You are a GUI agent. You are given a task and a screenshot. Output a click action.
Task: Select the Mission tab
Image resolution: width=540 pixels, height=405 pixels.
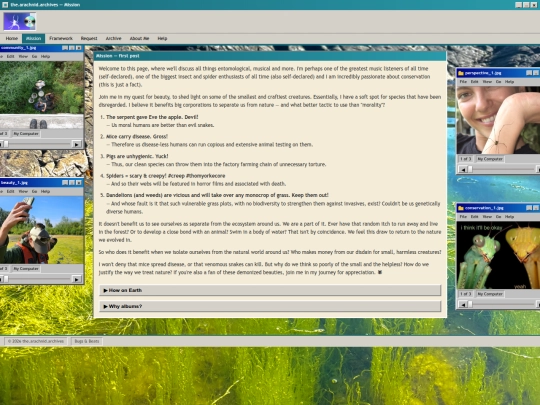(33, 38)
